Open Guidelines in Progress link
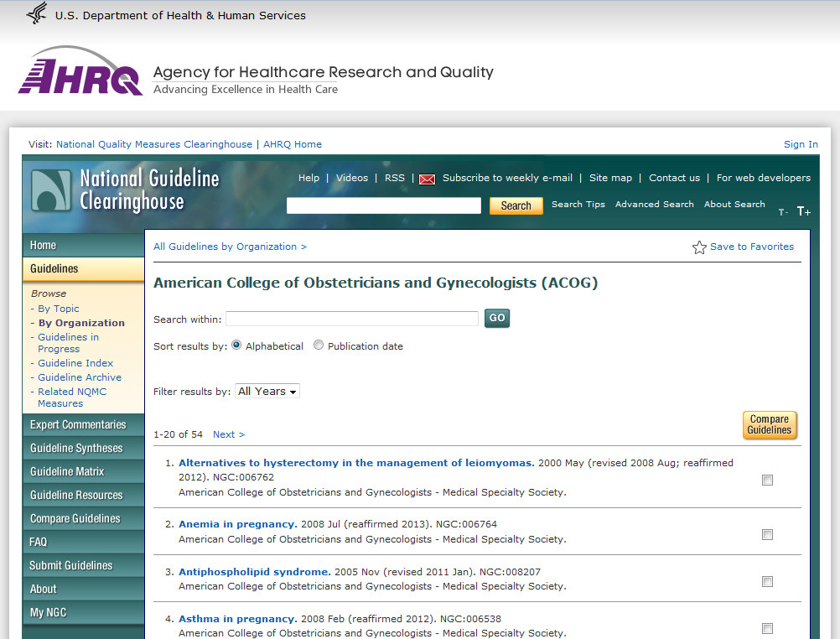The height and width of the screenshot is (639, 840). click(68, 343)
